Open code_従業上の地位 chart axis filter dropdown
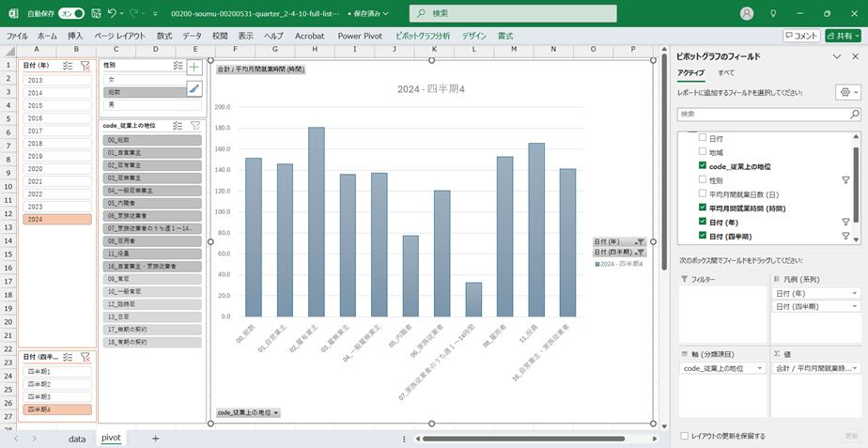The image size is (868, 448). point(248,413)
